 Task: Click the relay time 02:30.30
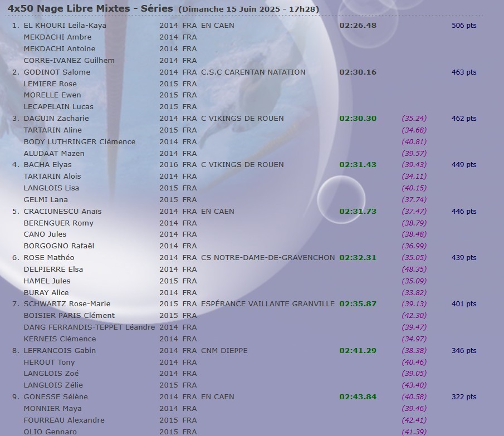coord(358,119)
